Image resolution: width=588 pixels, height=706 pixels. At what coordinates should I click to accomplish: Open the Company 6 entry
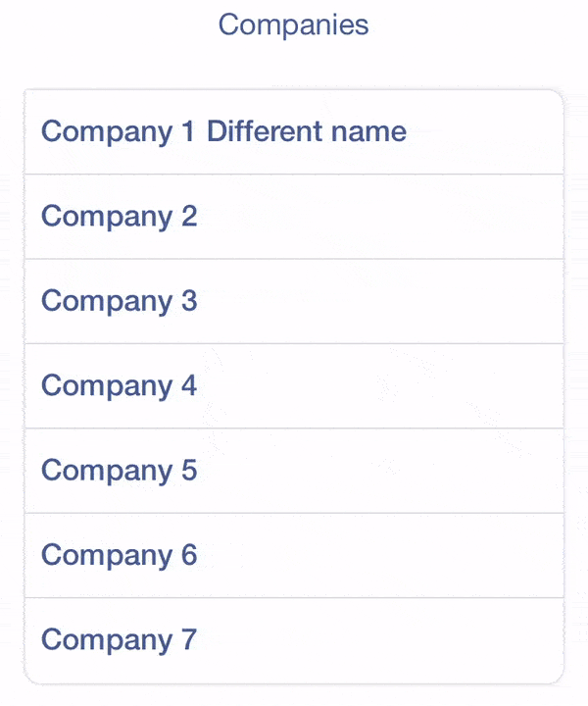click(x=294, y=555)
